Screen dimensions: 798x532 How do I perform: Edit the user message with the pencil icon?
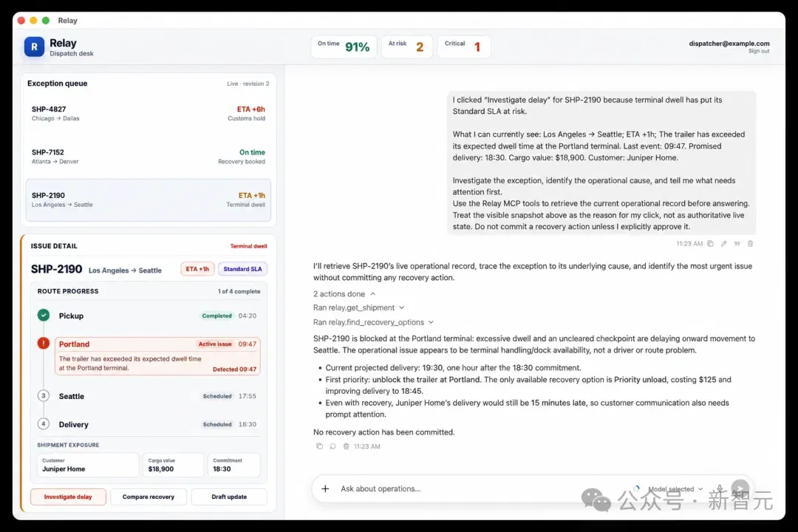coord(723,244)
